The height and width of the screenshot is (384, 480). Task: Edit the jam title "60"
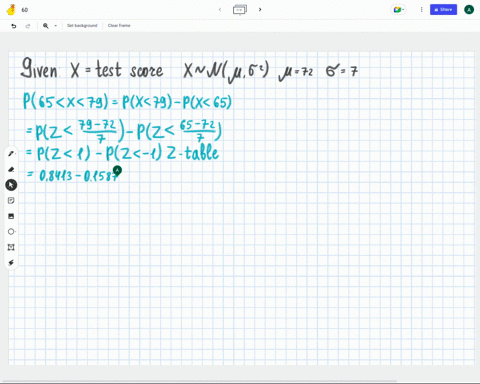(25, 10)
